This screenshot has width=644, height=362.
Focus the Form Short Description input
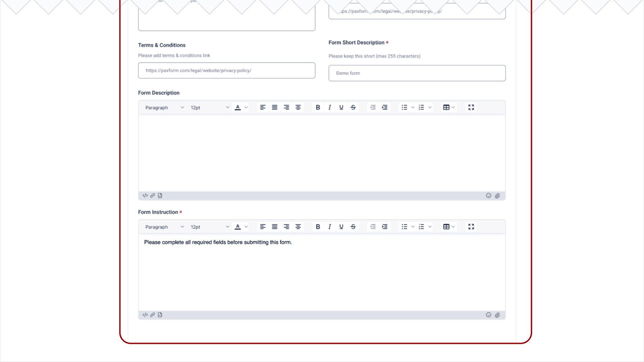coord(417,73)
